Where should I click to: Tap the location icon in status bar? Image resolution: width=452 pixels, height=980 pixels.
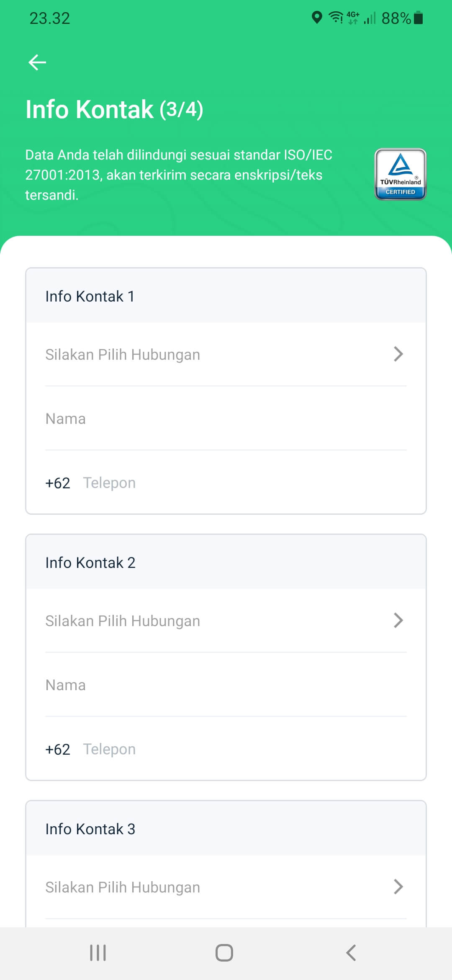317,18
